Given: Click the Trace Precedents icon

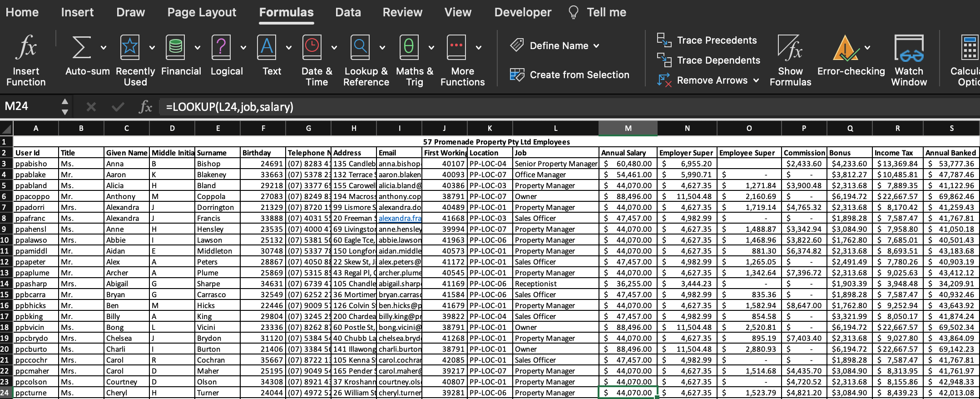Looking at the screenshot, I should click(664, 40).
